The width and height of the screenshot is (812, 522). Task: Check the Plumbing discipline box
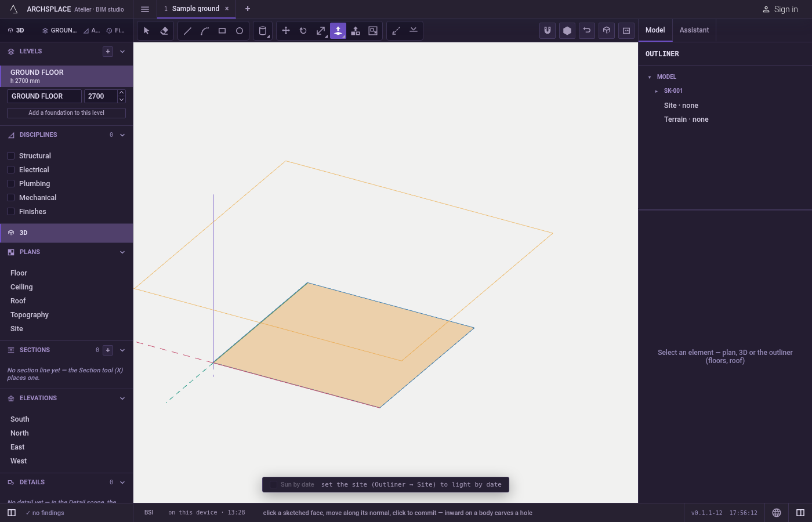[10, 184]
